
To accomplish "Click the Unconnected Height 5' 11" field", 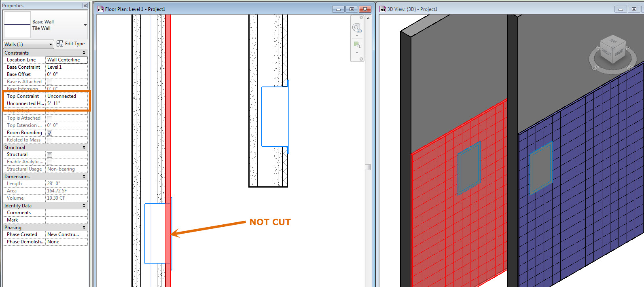I will point(66,103).
